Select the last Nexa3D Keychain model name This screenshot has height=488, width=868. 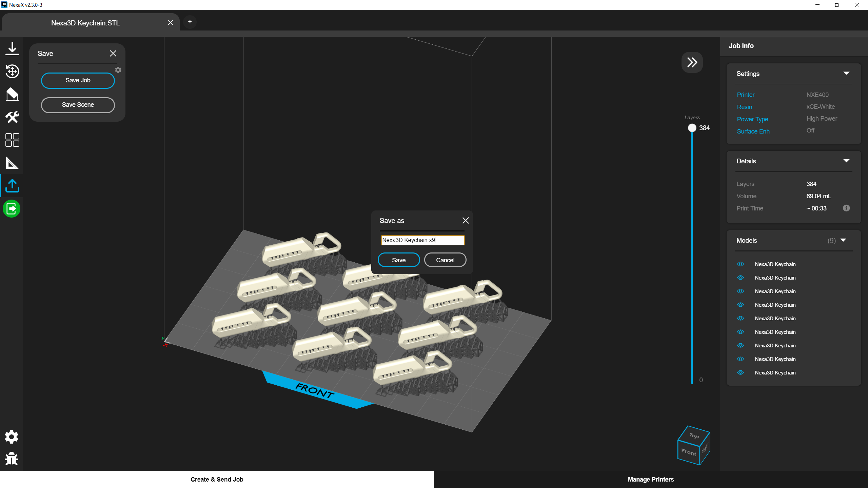click(x=775, y=373)
